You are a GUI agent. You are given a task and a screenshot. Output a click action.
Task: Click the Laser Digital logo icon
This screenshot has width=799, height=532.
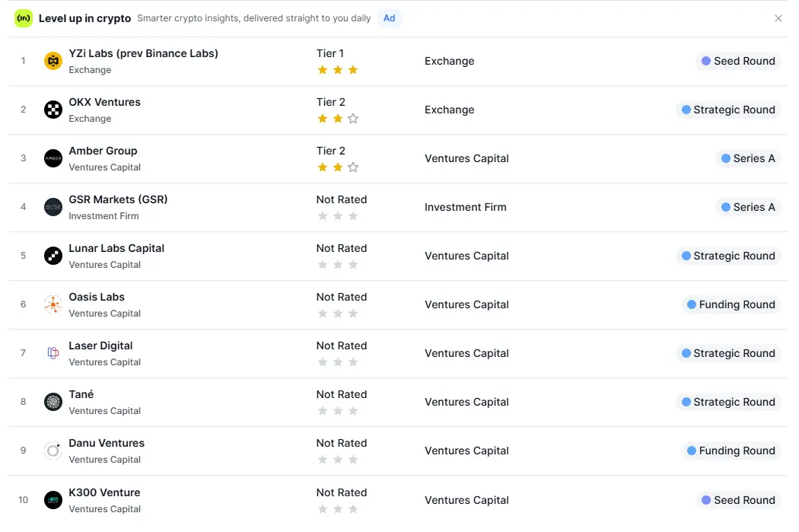[53, 353]
